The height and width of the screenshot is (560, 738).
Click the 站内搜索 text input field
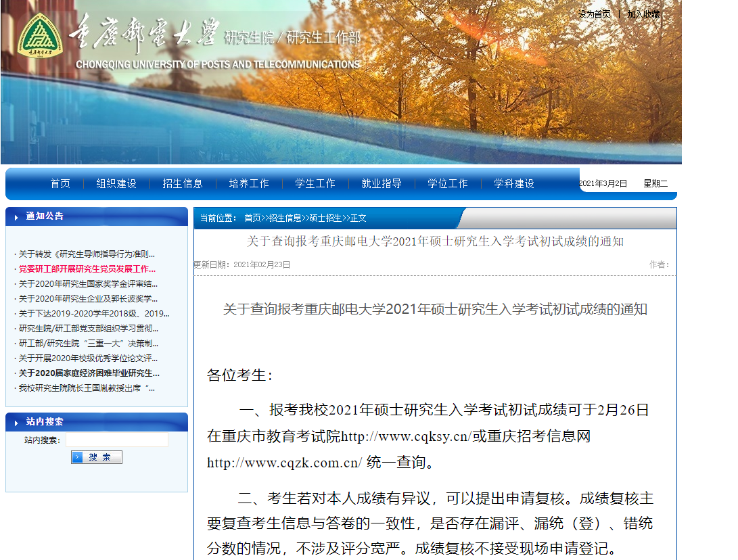click(x=117, y=440)
